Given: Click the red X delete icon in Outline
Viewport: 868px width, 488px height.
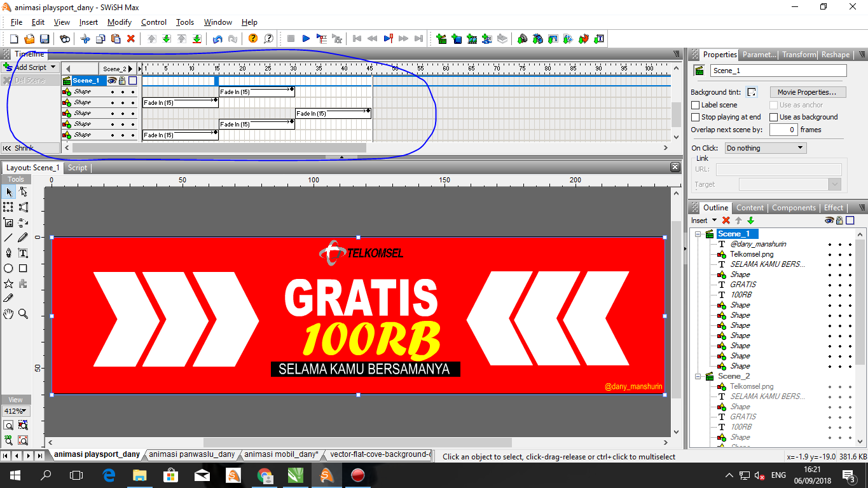Looking at the screenshot, I should [726, 220].
